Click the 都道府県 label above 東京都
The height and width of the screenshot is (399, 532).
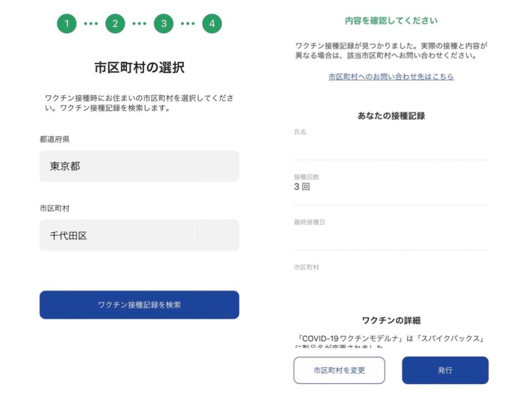pos(54,140)
